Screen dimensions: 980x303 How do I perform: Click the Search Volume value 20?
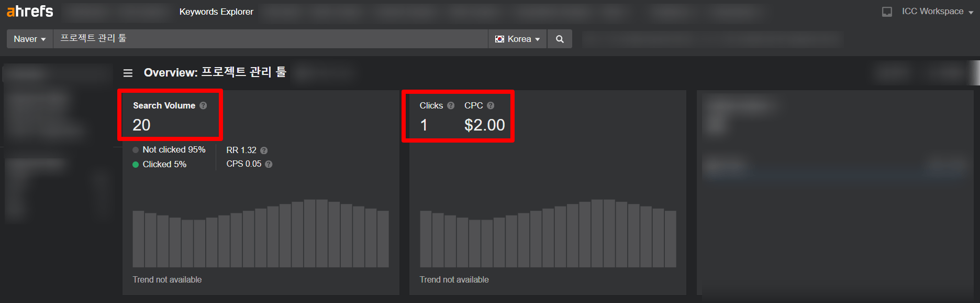tap(141, 125)
